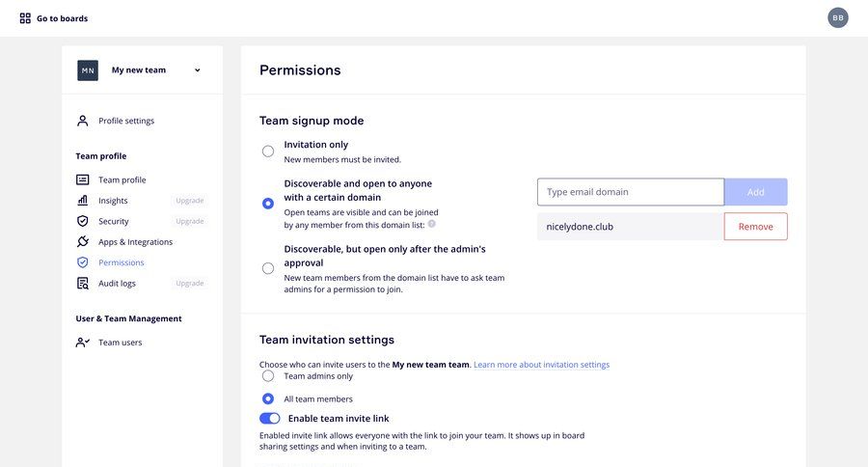
Task: Click the Audit logs document icon
Action: coord(83,283)
